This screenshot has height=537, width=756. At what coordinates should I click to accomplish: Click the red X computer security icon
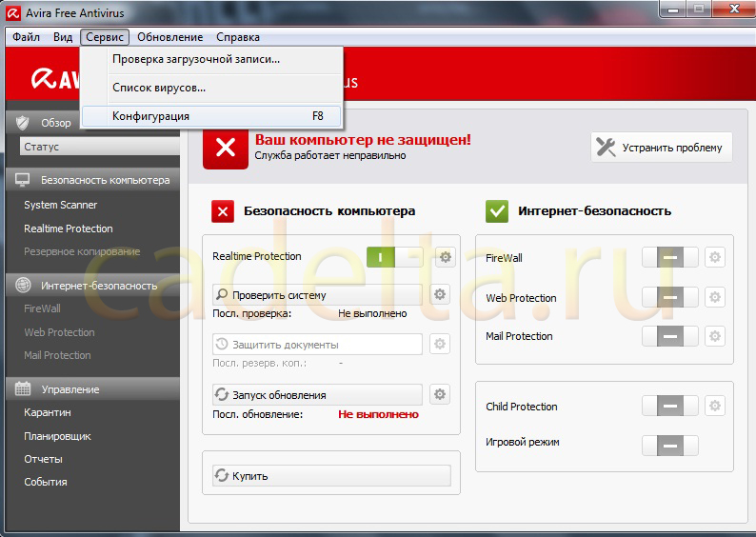pos(223,211)
